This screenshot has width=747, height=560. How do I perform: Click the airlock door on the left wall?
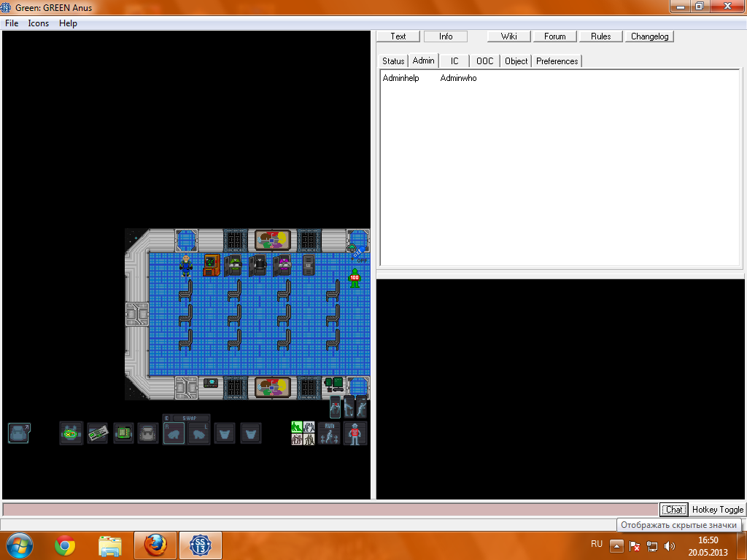tap(137, 315)
